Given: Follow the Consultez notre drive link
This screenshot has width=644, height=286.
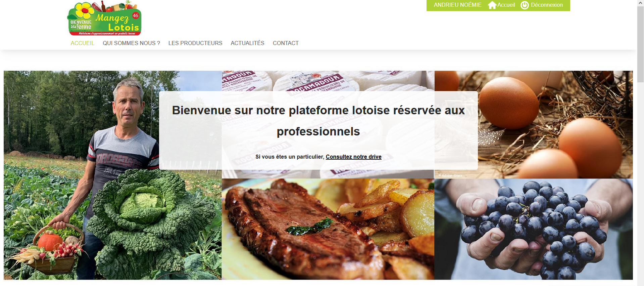Looking at the screenshot, I should (x=353, y=157).
